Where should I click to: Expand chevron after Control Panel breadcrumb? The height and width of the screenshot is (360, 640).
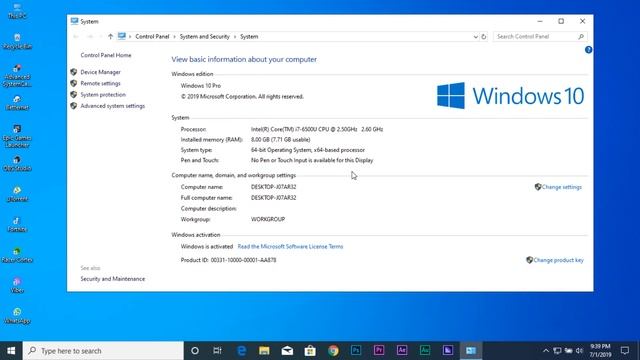[x=174, y=37]
